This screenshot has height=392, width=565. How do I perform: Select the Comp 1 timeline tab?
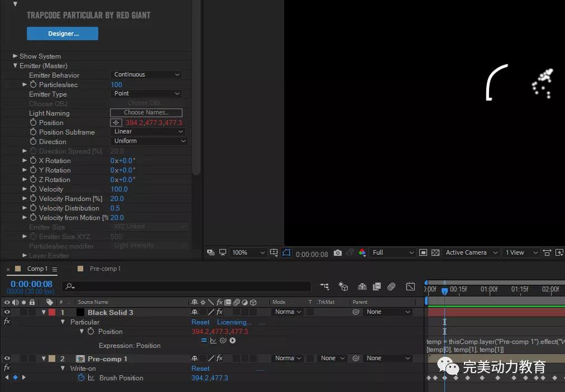pos(37,269)
